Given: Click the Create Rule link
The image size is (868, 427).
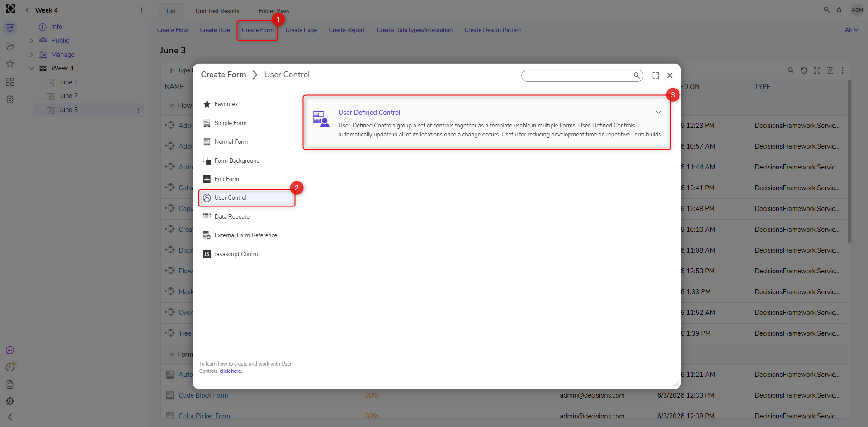Looking at the screenshot, I should point(215,30).
